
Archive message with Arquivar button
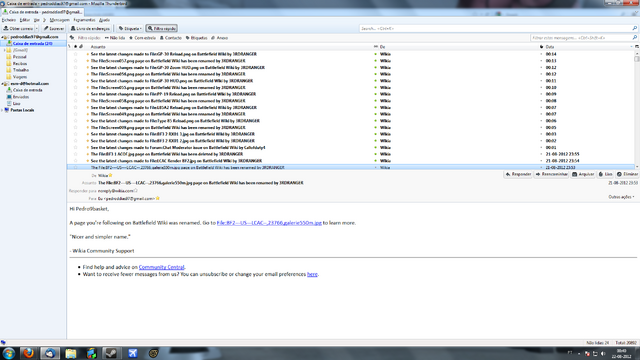[x=583, y=174]
